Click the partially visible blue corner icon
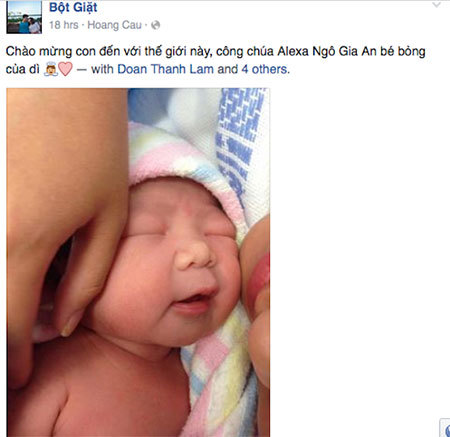 445,428
